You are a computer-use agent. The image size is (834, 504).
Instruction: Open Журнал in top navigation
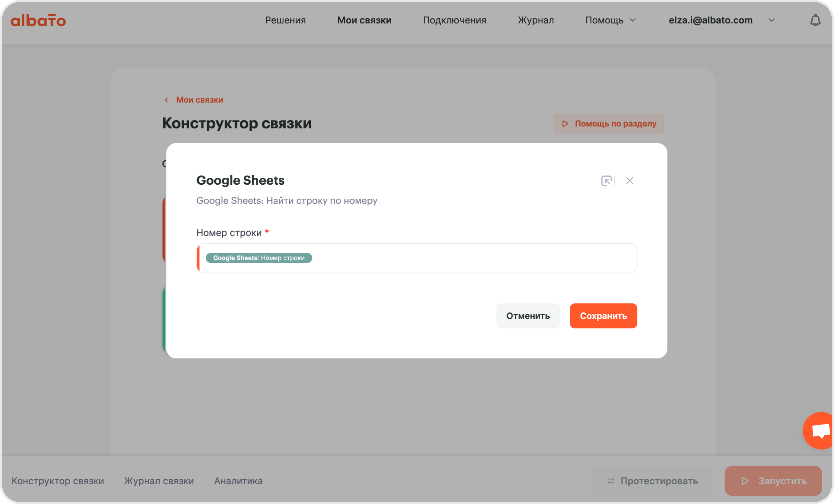(536, 20)
